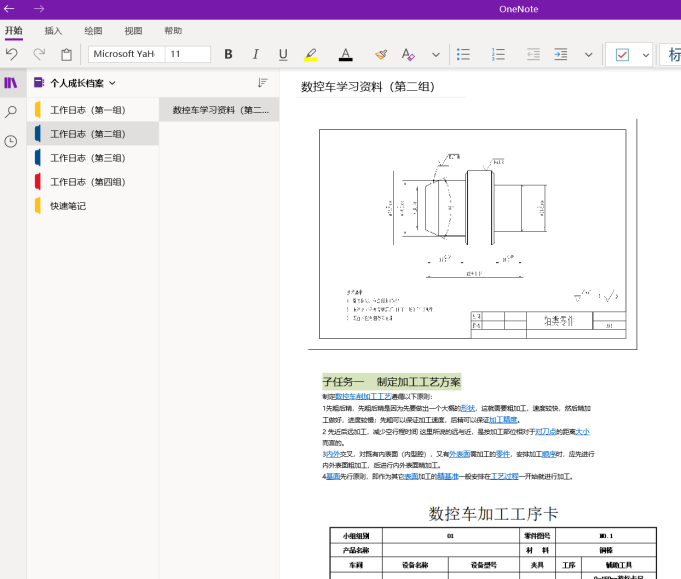Open the 外表面 hyperlink

click(460, 454)
